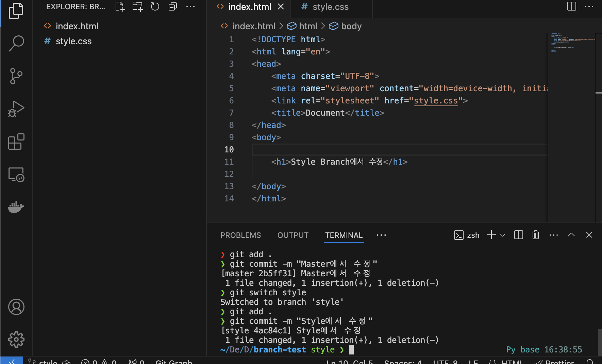Open the launch profile dropdown arrow
Image resolution: width=602 pixels, height=364 pixels.
pyautogui.click(x=503, y=235)
